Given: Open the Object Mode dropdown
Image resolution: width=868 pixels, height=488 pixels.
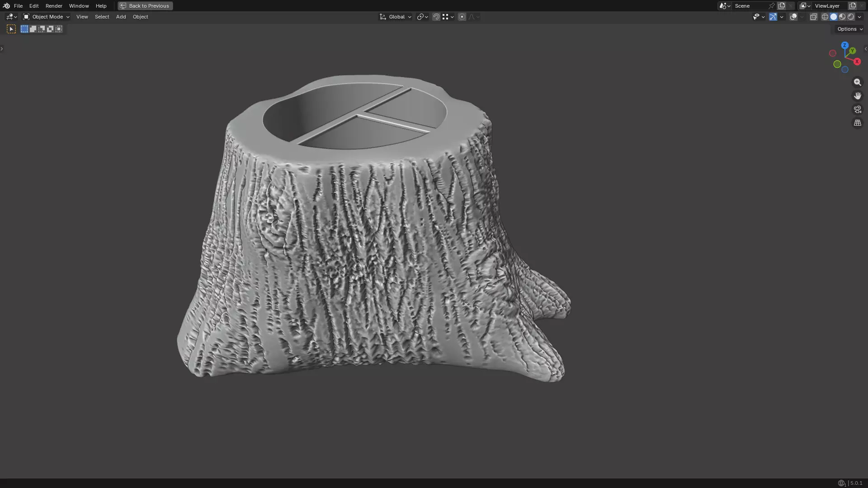Looking at the screenshot, I should [47, 17].
